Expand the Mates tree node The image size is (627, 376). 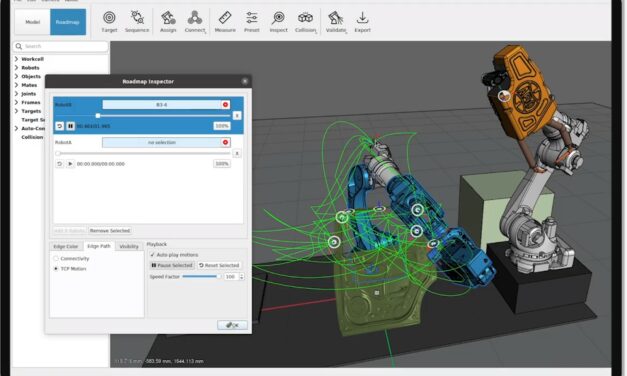[16, 85]
